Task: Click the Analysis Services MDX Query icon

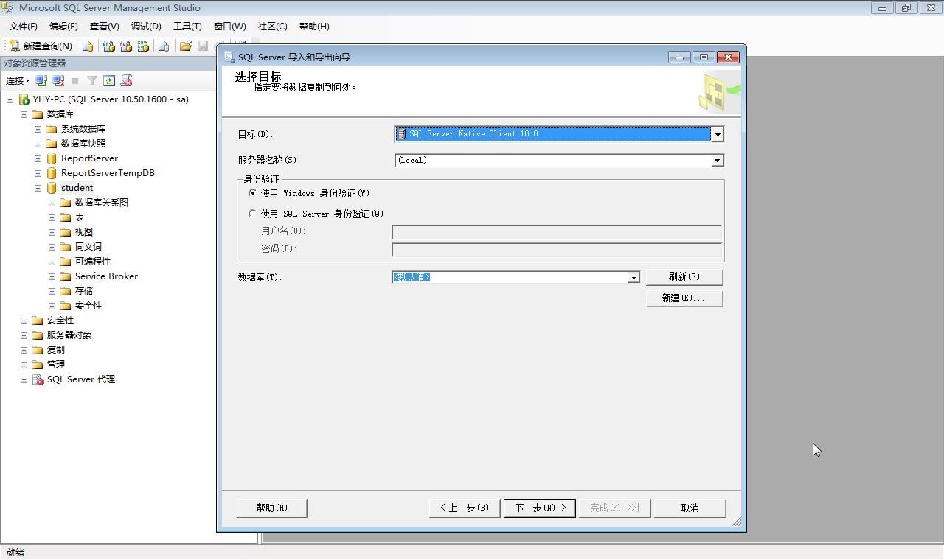Action: pyautogui.click(x=108, y=46)
